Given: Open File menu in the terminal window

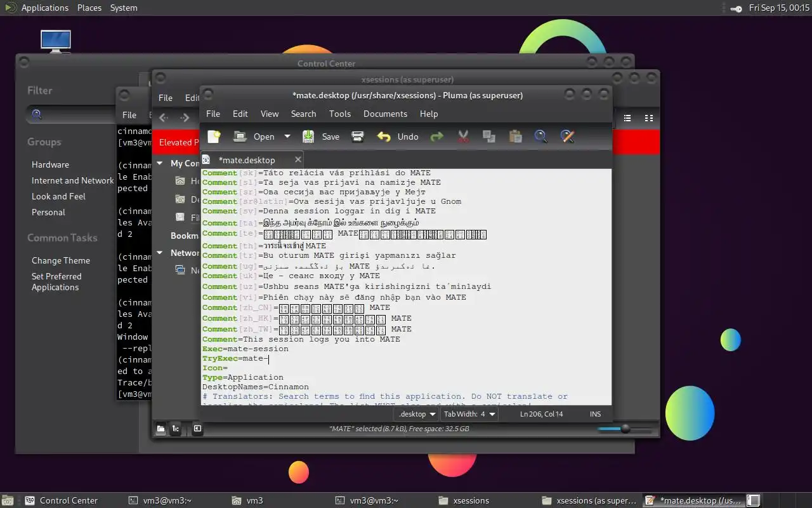Looking at the screenshot, I should [129, 115].
